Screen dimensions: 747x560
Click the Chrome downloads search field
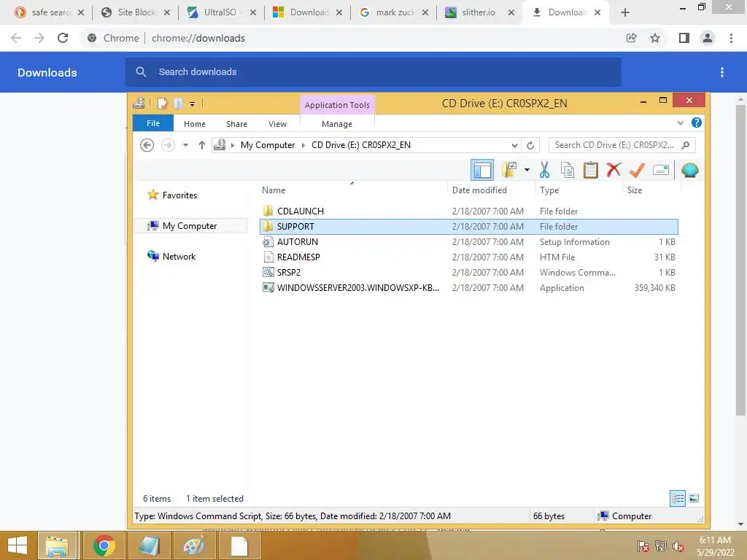(x=373, y=72)
